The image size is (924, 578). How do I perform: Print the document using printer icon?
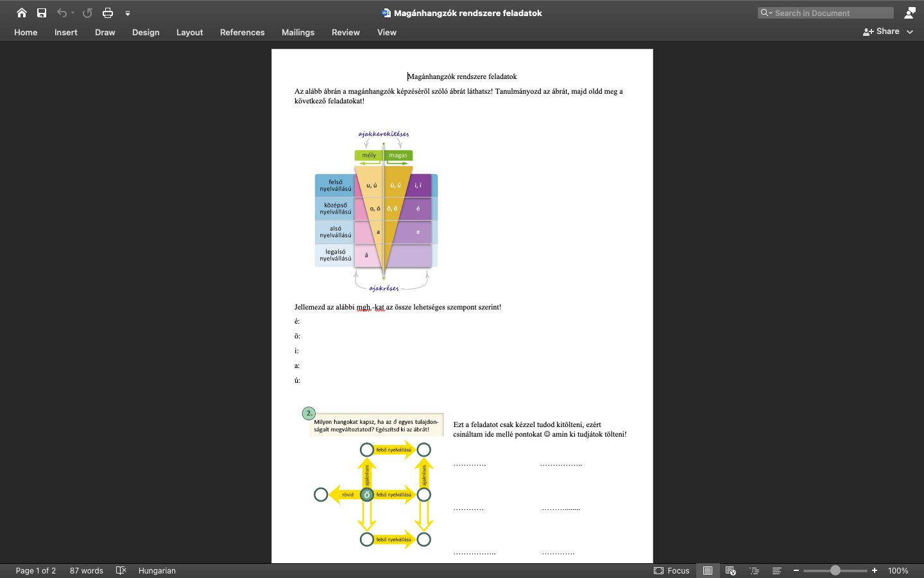coord(108,13)
